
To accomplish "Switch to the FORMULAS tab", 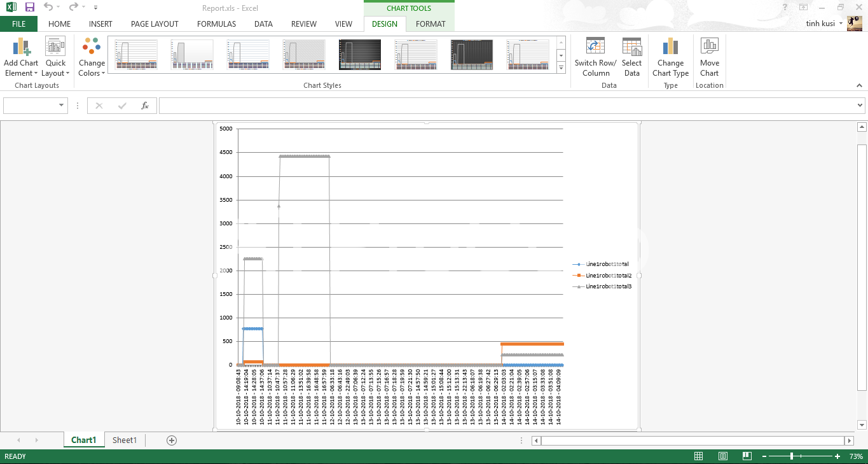I will (216, 24).
